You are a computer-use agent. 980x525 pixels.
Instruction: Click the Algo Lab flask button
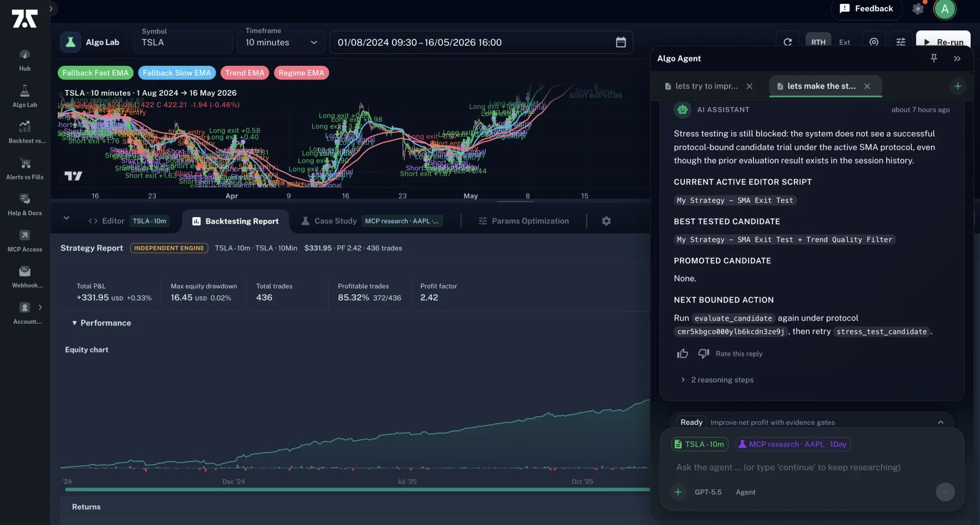click(70, 42)
